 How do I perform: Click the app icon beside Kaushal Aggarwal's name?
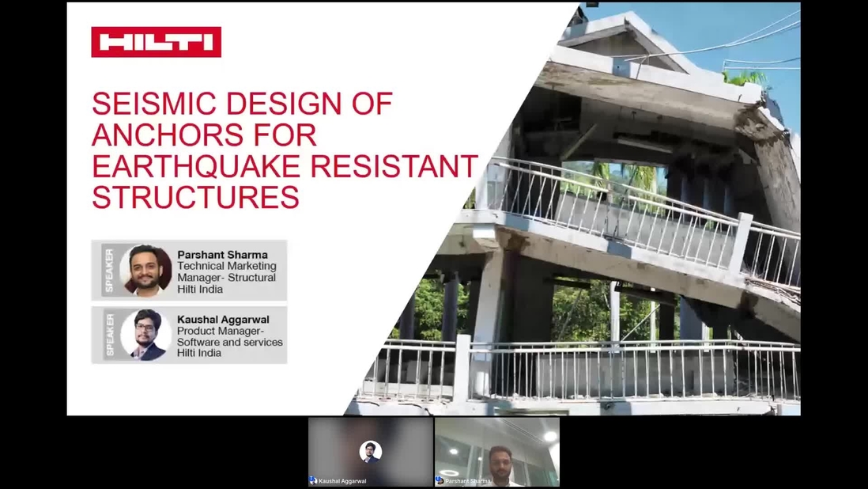[311, 480]
